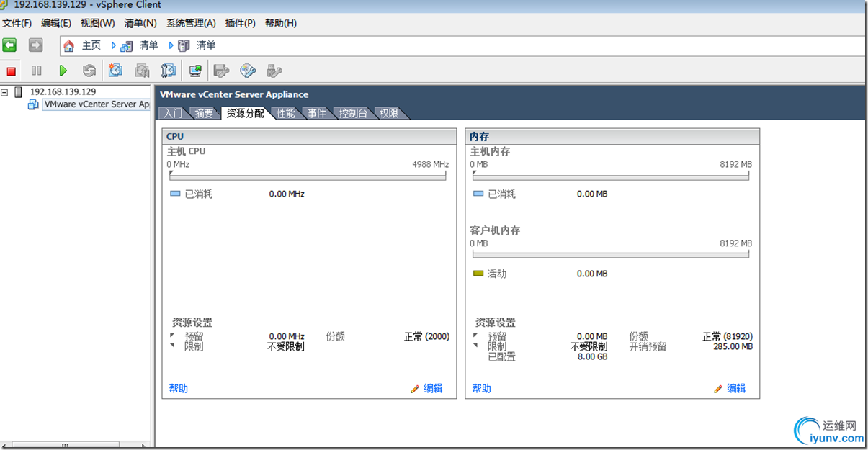Click the 主页 home icon
Screen dimensions: 868x450
(68, 45)
